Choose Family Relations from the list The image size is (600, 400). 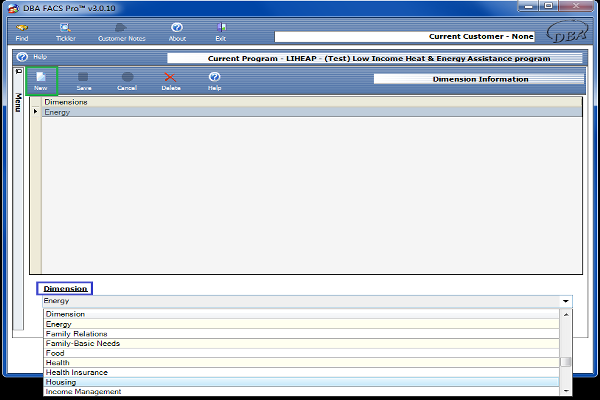pyautogui.click(x=302, y=334)
